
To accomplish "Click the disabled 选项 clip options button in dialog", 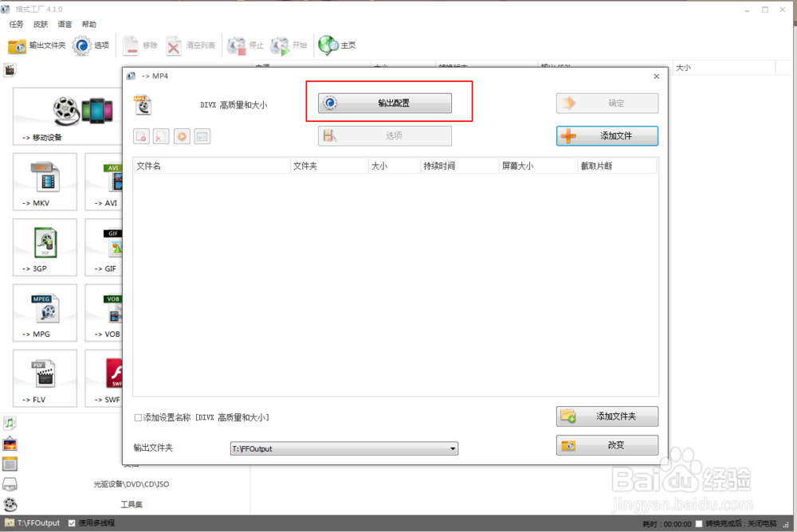I will tap(385, 135).
